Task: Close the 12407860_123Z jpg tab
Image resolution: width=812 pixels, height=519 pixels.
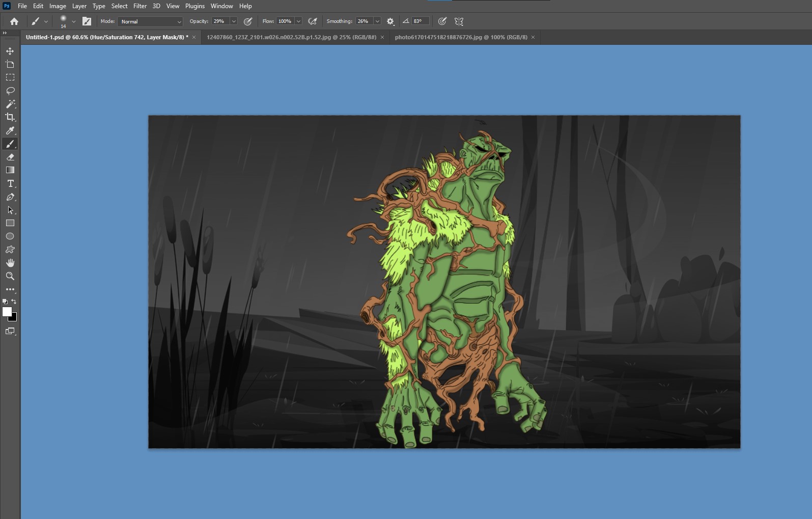Action: [382, 37]
